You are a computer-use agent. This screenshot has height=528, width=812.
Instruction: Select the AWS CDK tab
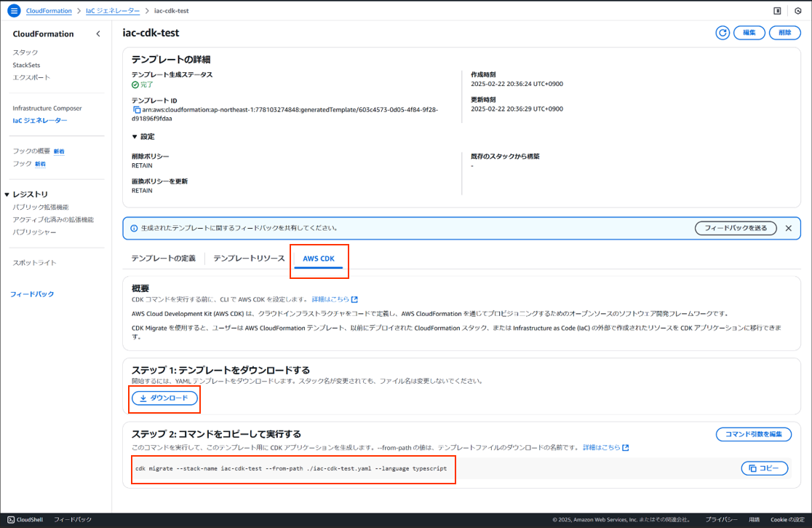click(319, 258)
